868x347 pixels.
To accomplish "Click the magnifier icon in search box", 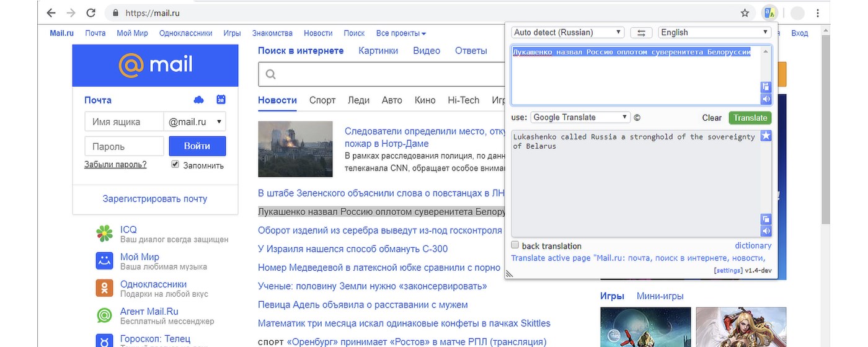I will click(x=270, y=74).
